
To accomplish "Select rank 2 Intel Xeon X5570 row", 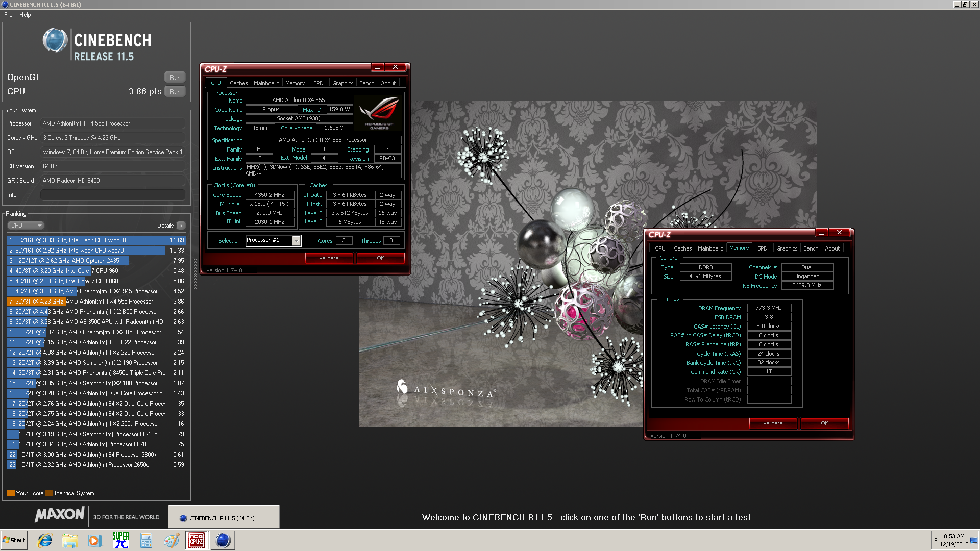I will 96,251.
